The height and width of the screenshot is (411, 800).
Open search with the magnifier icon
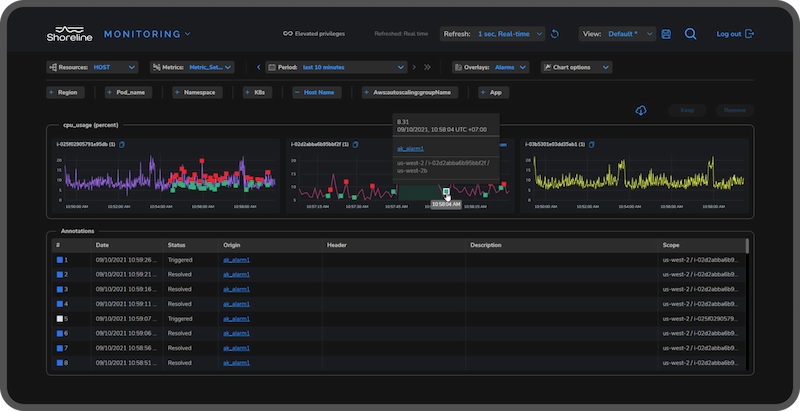tap(691, 34)
